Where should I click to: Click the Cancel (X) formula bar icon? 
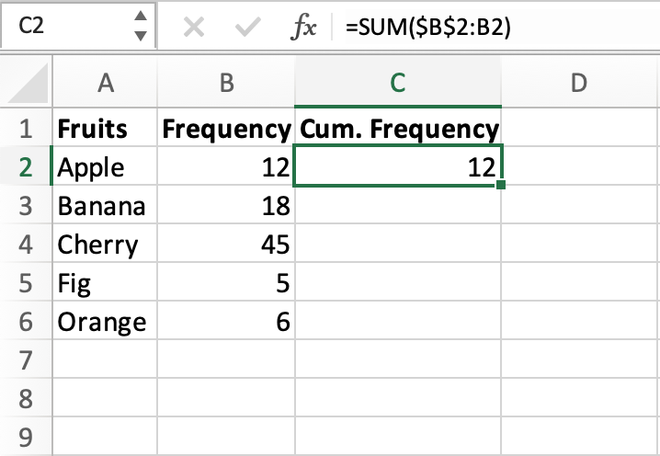point(194,27)
